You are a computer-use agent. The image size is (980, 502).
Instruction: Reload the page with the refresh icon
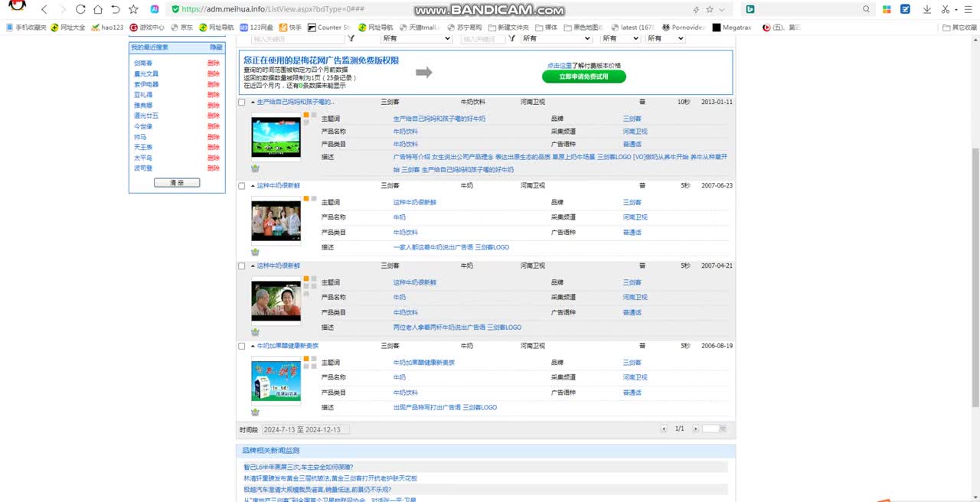point(80,9)
